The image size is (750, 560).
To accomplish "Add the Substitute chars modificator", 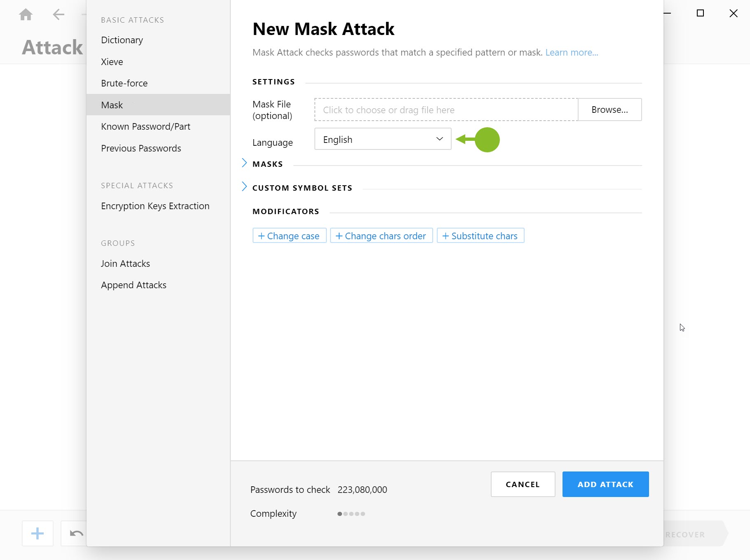I will [x=480, y=236].
